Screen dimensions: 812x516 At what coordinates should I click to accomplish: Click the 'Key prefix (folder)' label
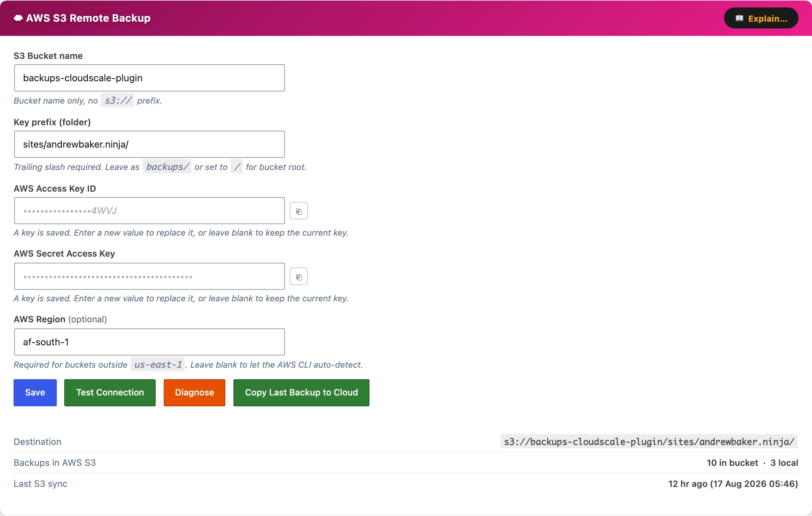tap(52, 122)
